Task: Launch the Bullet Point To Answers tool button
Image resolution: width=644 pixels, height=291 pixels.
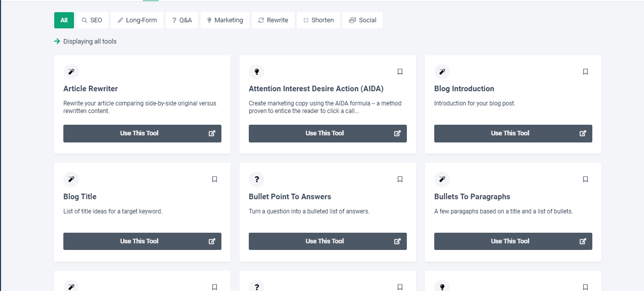Action: (x=327, y=241)
